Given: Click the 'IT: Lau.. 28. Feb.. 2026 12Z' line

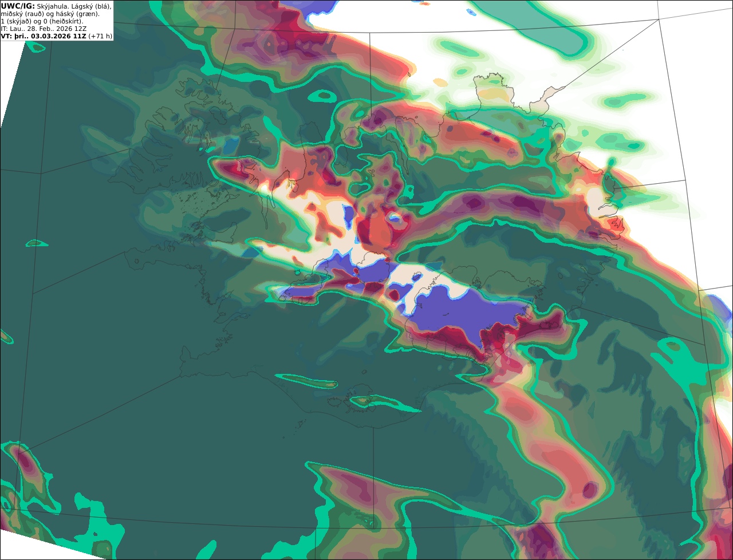Looking at the screenshot, I should [x=44, y=29].
